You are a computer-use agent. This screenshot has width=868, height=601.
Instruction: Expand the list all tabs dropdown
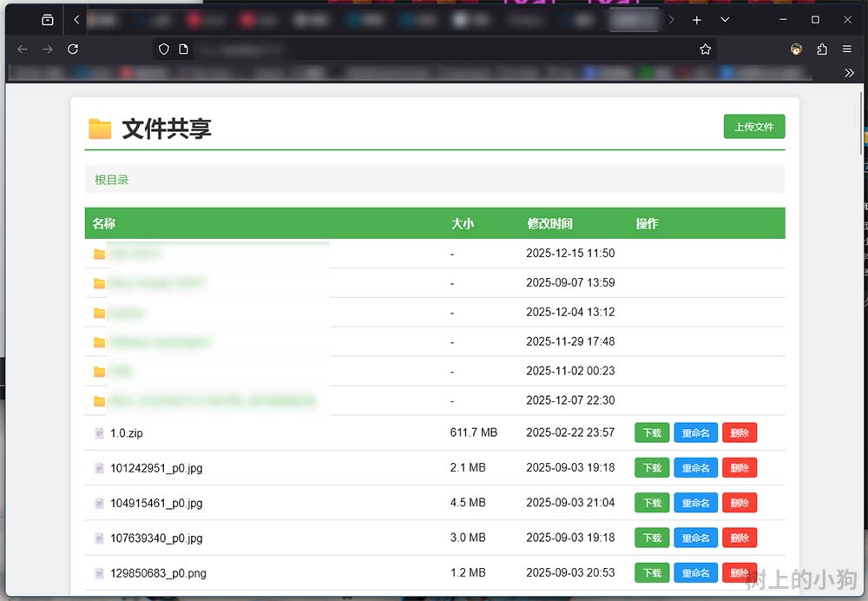pos(725,19)
